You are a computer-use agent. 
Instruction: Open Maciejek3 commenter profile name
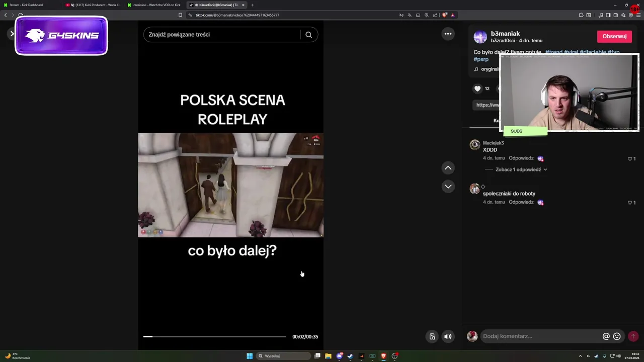(x=493, y=143)
